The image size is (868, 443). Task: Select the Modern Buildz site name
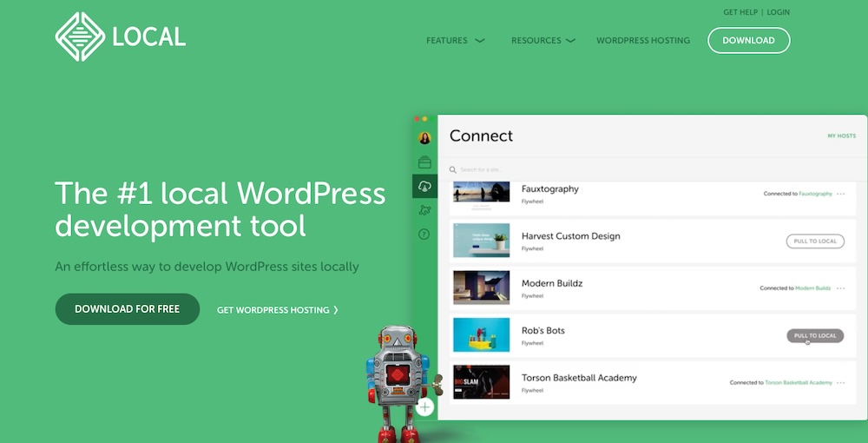[x=552, y=283]
